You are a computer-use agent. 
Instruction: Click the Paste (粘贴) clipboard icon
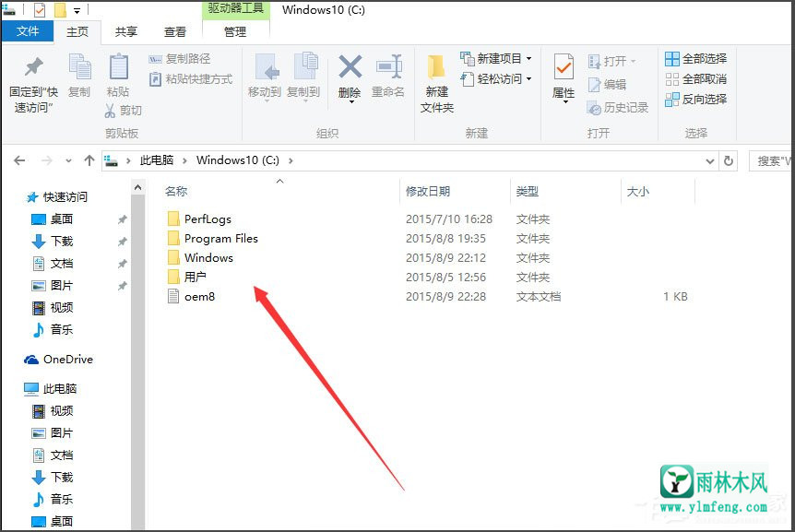tap(119, 67)
